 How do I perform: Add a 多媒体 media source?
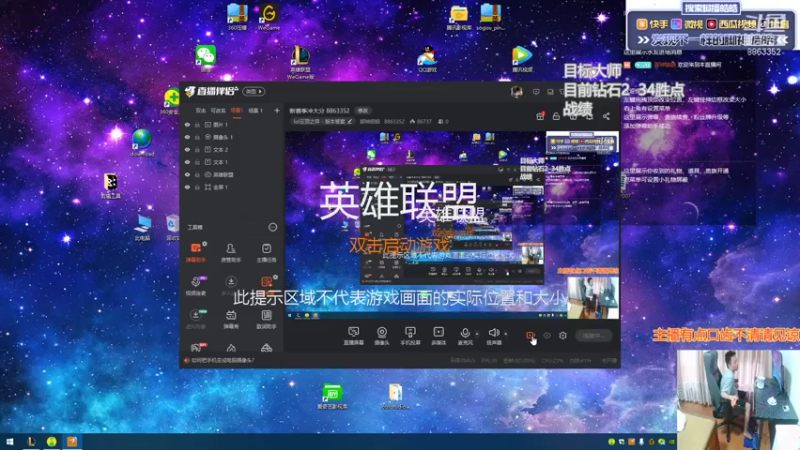coord(438,336)
